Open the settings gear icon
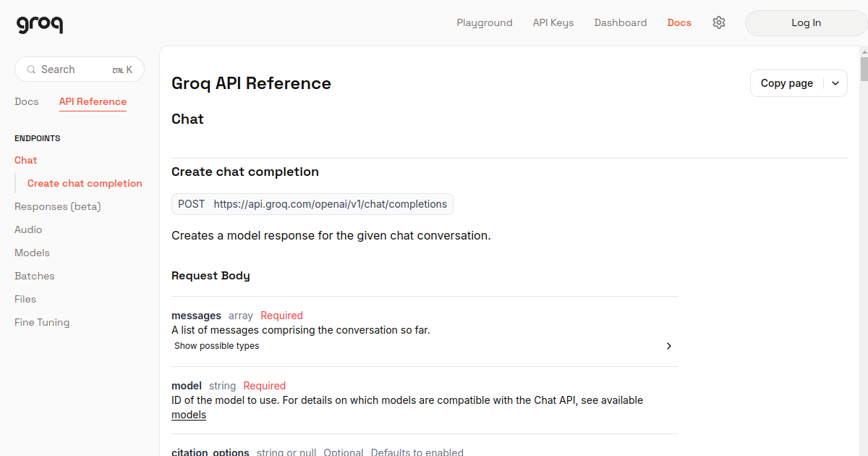 click(718, 22)
